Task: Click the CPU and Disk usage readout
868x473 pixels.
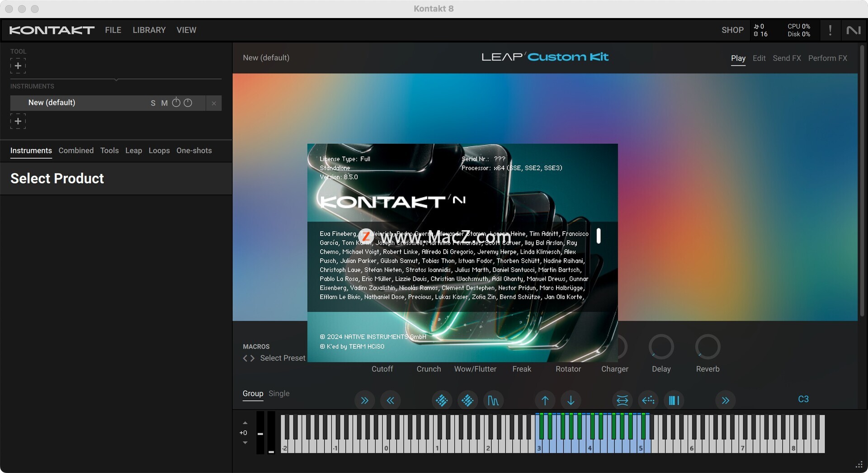Action: [799, 30]
